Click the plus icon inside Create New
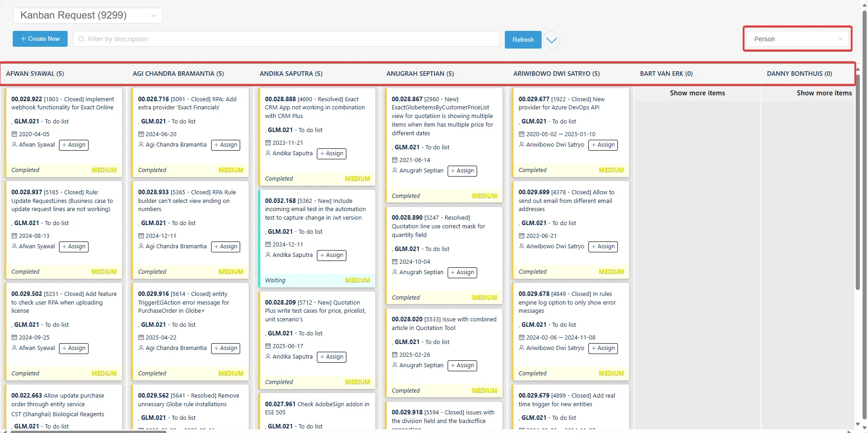Viewport: 868px width, 433px height. point(23,39)
